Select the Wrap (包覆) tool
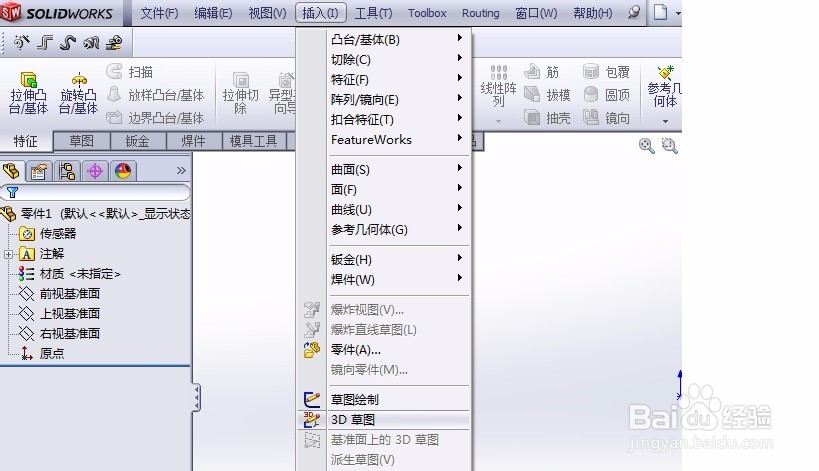Image resolution: width=819 pixels, height=471 pixels. [606, 72]
